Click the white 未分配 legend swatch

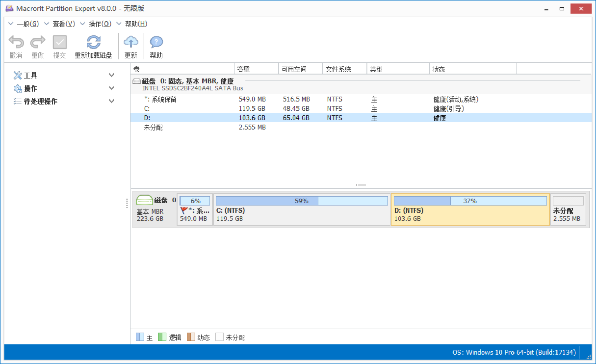click(x=219, y=337)
